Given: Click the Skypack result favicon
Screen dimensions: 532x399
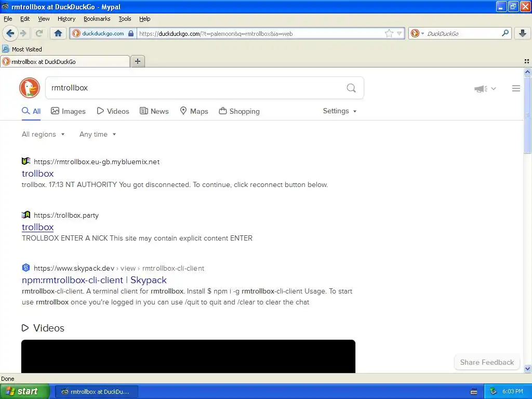Looking at the screenshot, I should 26,268.
